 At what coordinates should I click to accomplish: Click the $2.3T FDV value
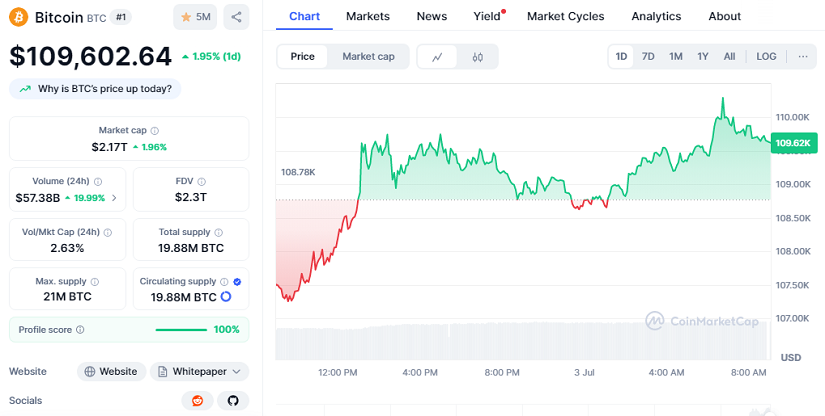(191, 197)
